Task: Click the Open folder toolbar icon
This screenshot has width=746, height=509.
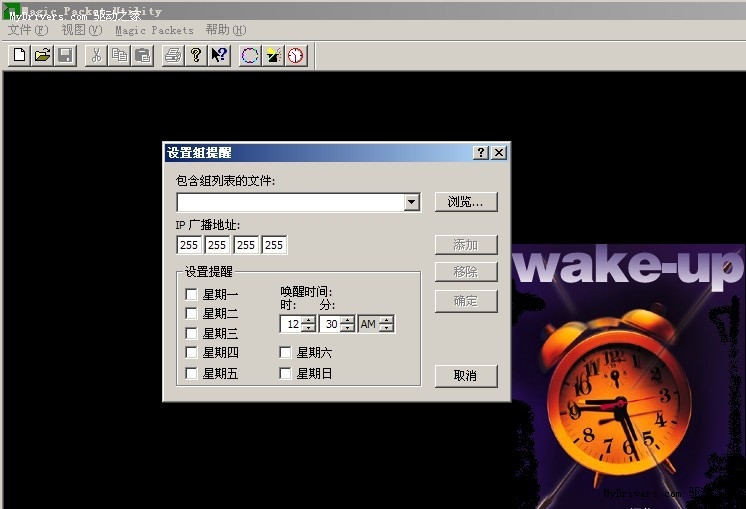Action: click(x=42, y=56)
